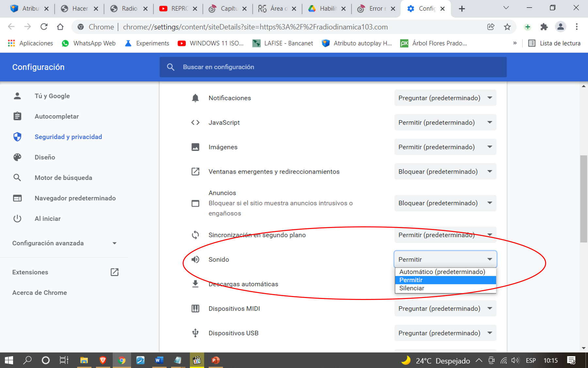The height and width of the screenshot is (368, 588).
Task: Open the Notificaciones permission dropdown
Action: coord(445,98)
